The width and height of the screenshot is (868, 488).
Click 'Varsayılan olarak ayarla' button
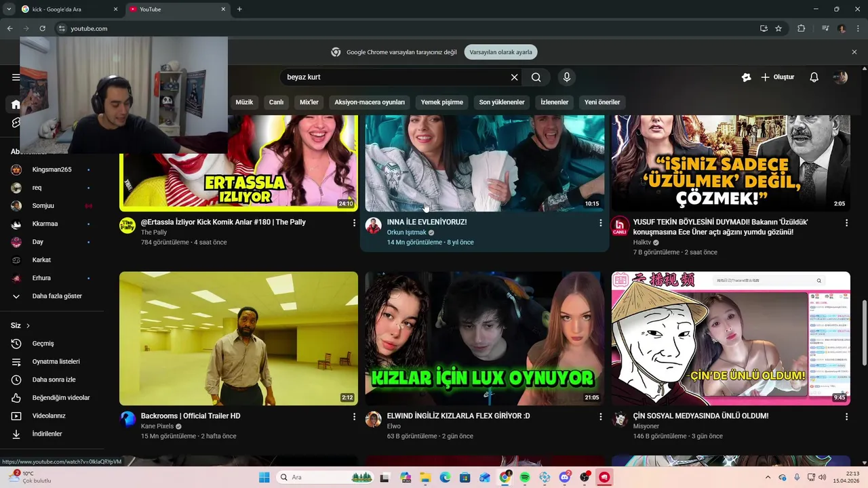click(501, 52)
